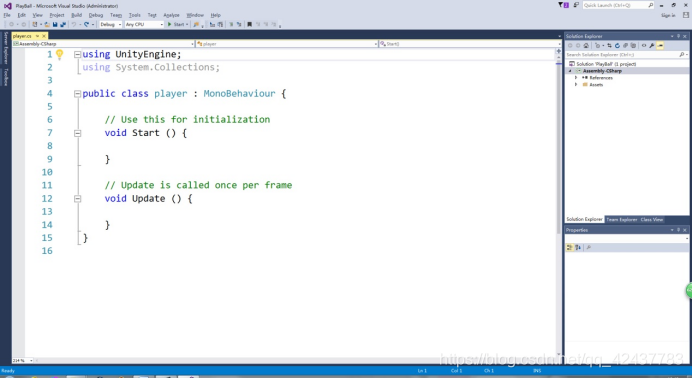The height and width of the screenshot is (378, 693).
Task: Close the player.cs tab
Action: pos(44,36)
